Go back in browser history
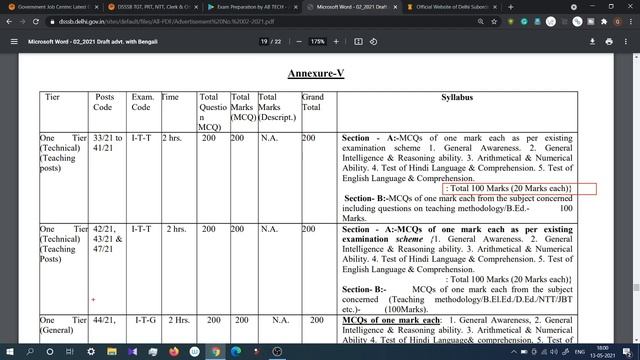 click(x=9, y=21)
